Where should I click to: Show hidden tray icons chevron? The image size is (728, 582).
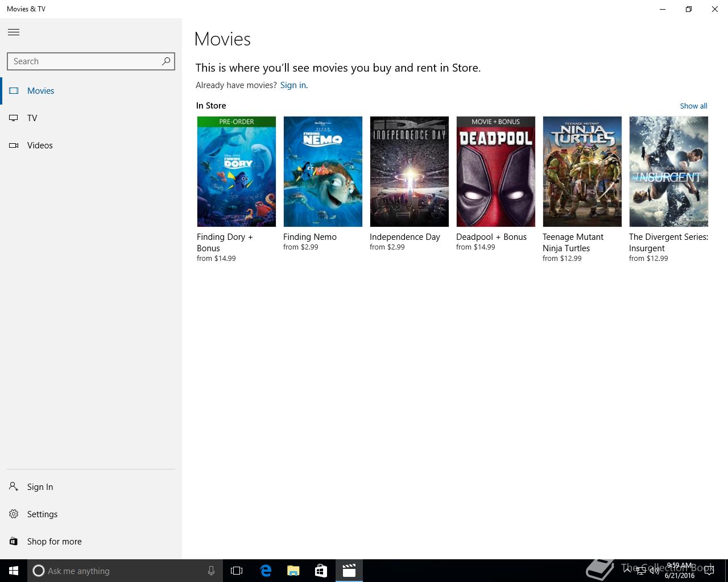tap(627, 571)
